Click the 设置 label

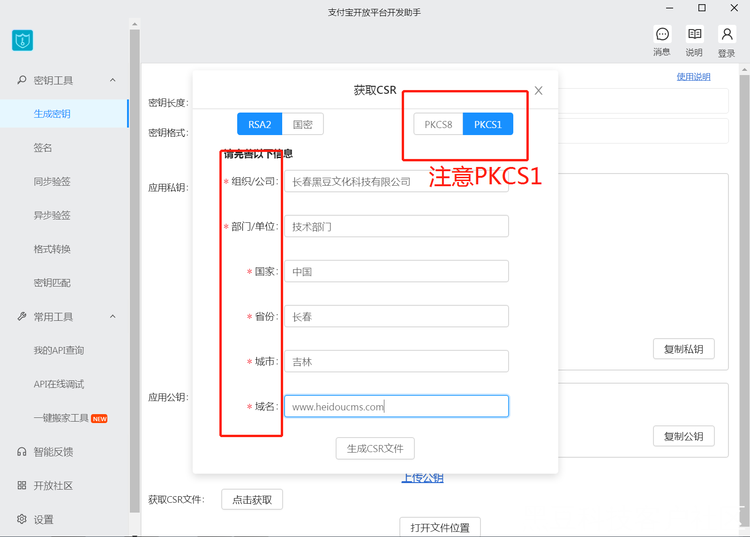(x=44, y=519)
